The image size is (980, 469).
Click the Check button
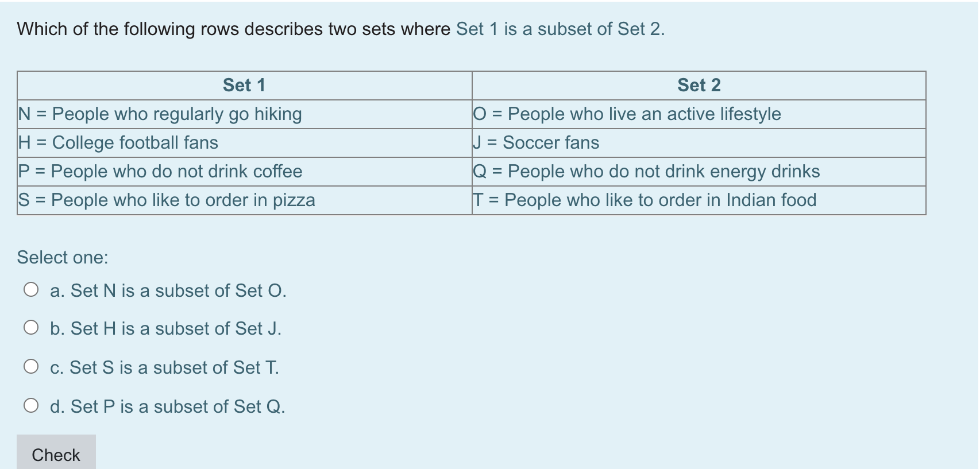(56, 454)
